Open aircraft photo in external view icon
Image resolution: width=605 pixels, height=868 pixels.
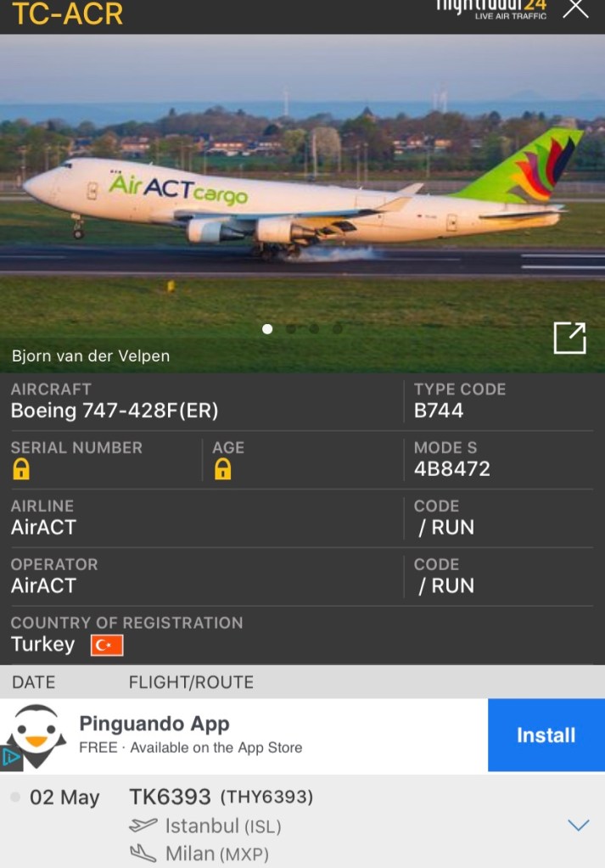point(569,338)
